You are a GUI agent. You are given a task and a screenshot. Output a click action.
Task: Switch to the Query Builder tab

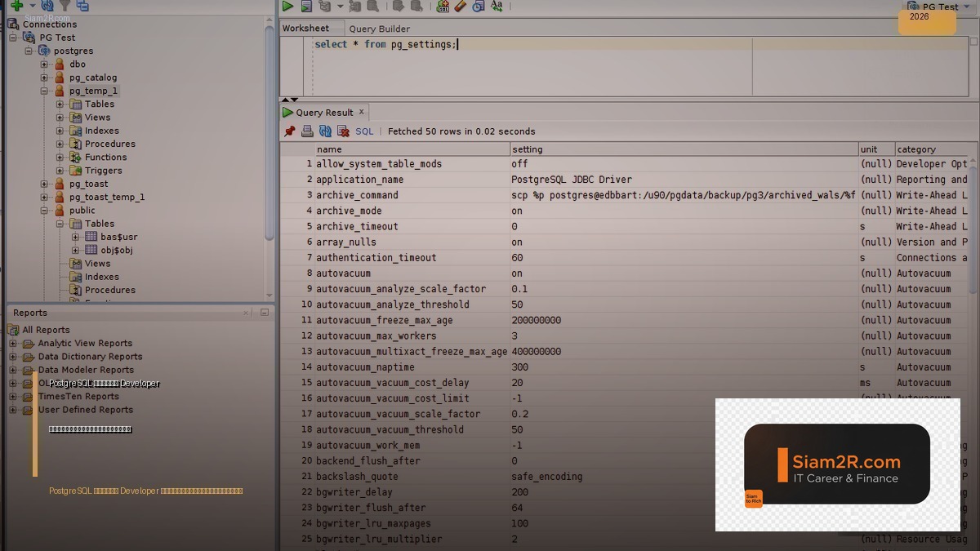coord(379,29)
